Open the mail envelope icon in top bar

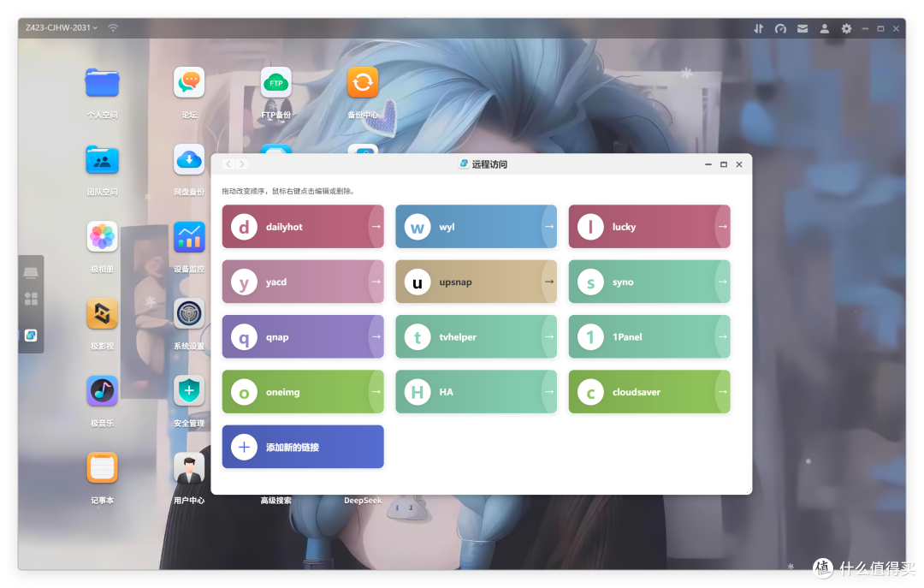click(x=803, y=28)
